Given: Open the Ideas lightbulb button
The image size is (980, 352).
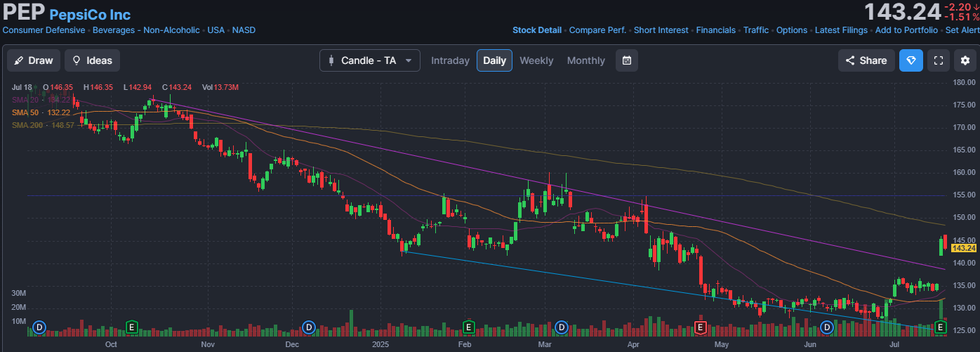Looking at the screenshot, I should (92, 60).
